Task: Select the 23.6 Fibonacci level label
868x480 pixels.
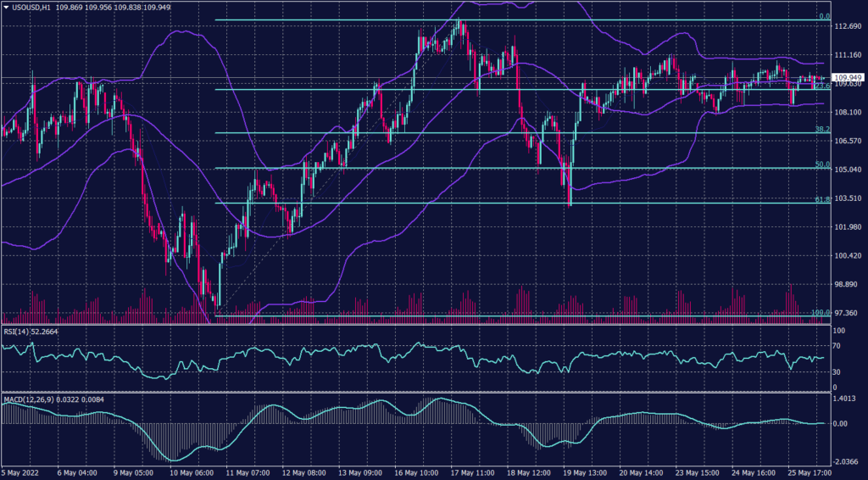Action: pyautogui.click(x=821, y=87)
